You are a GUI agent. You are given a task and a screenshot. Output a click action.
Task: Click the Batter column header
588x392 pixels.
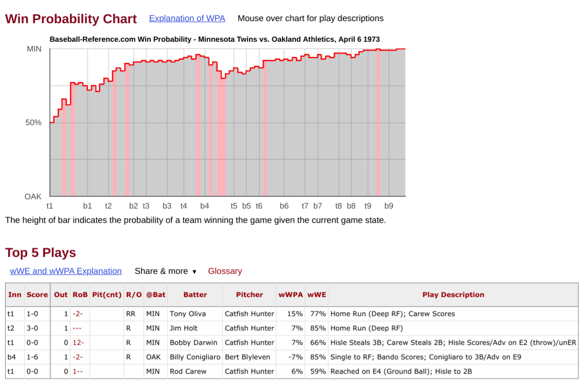click(x=195, y=295)
